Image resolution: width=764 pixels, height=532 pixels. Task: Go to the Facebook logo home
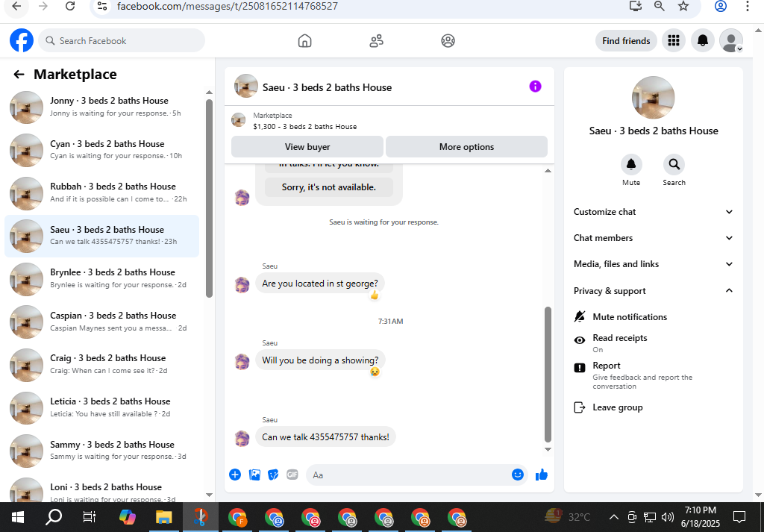[22, 40]
